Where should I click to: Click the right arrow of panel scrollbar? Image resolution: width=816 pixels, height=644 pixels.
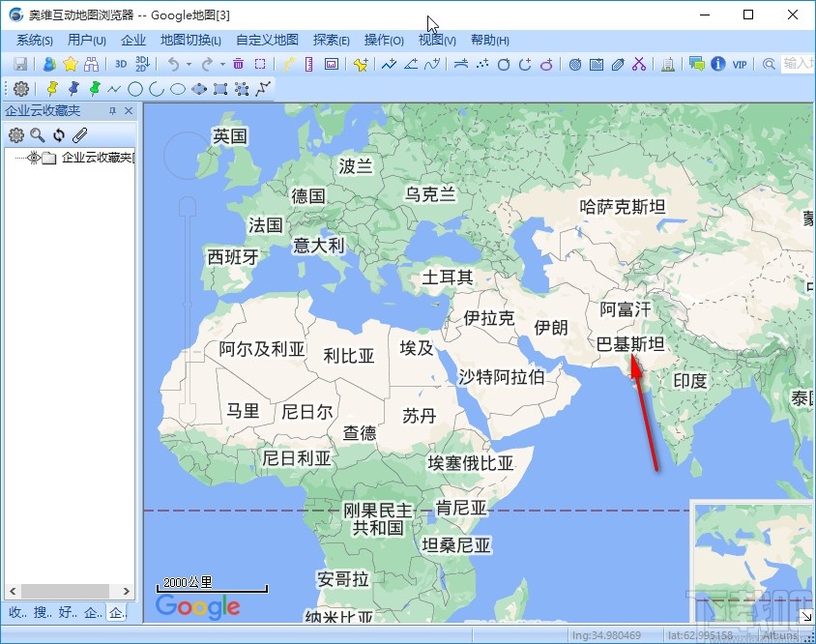coord(127,591)
